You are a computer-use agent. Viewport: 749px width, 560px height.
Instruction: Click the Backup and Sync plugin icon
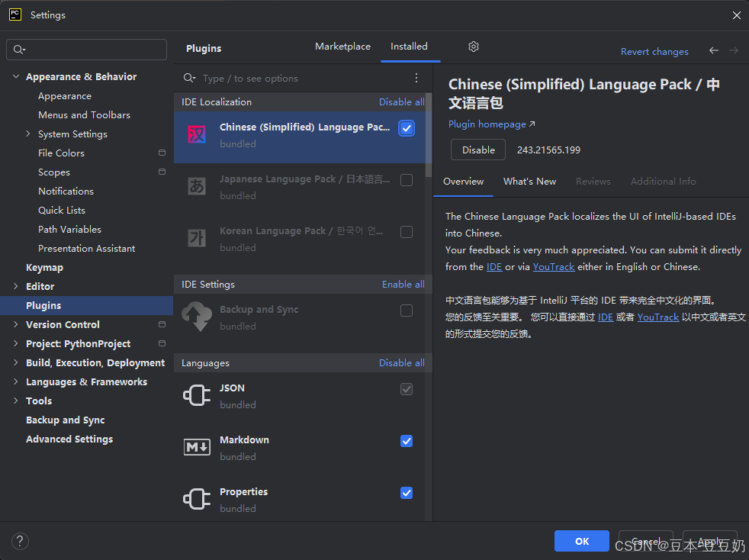tap(197, 317)
